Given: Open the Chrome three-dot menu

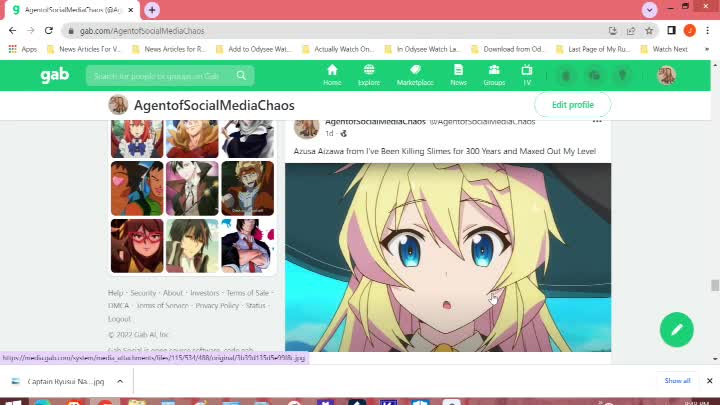Looking at the screenshot, I should click(708, 31).
